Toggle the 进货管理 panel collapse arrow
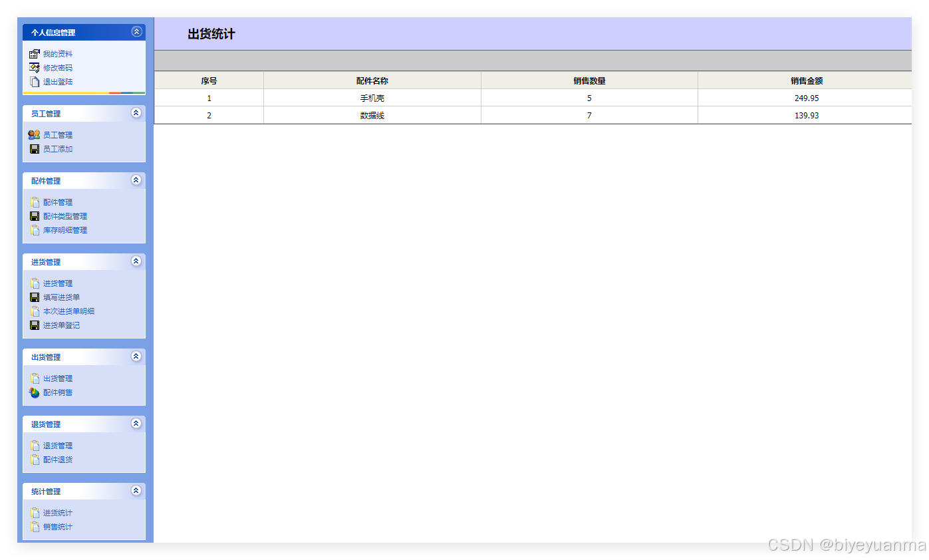Screen dimensions: 929x560 pyautogui.click(x=136, y=261)
